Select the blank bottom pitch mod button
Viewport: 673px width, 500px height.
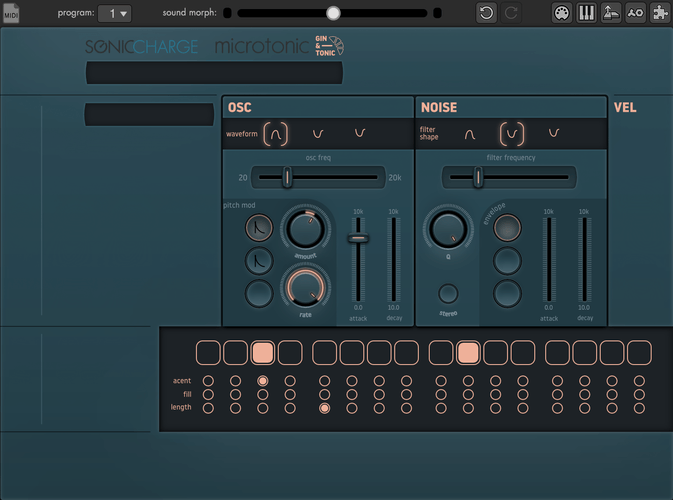[x=259, y=294]
